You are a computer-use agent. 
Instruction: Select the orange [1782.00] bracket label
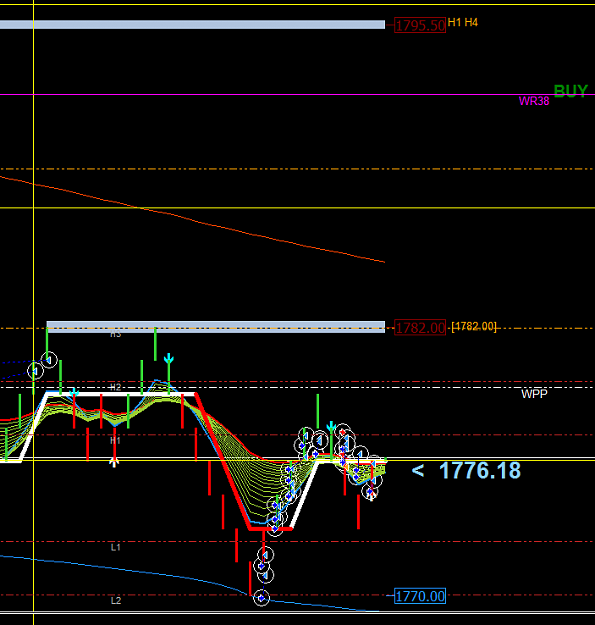[474, 326]
